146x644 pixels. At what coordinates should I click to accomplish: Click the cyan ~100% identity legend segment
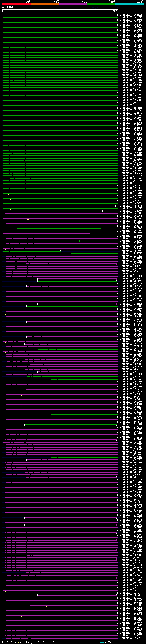pos(130,4)
